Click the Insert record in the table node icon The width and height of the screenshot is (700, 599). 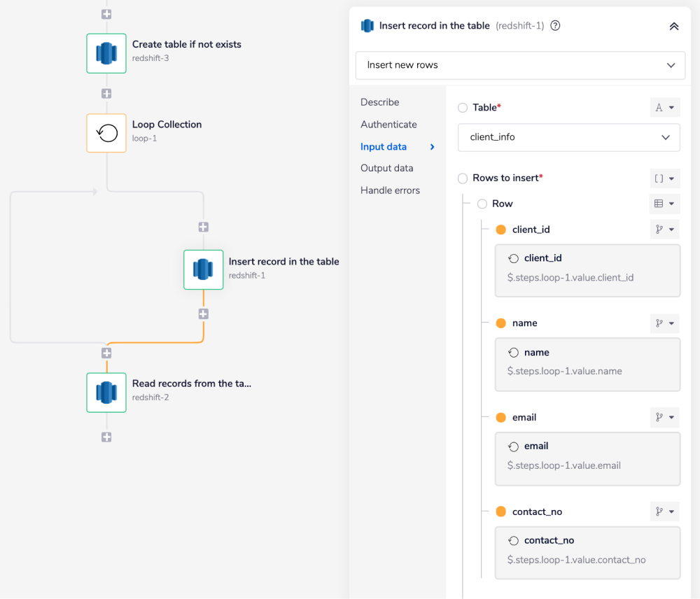pos(203,269)
